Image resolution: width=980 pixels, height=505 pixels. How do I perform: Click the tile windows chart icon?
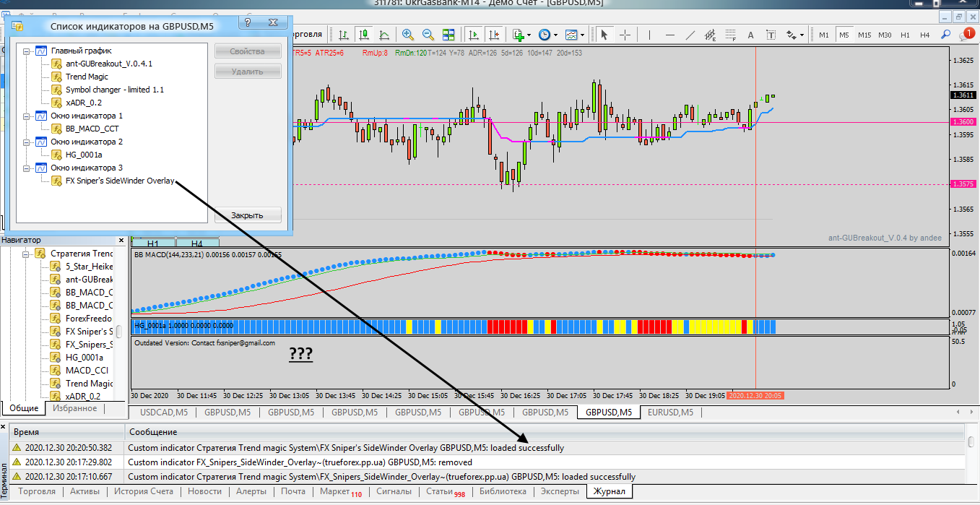tap(448, 35)
